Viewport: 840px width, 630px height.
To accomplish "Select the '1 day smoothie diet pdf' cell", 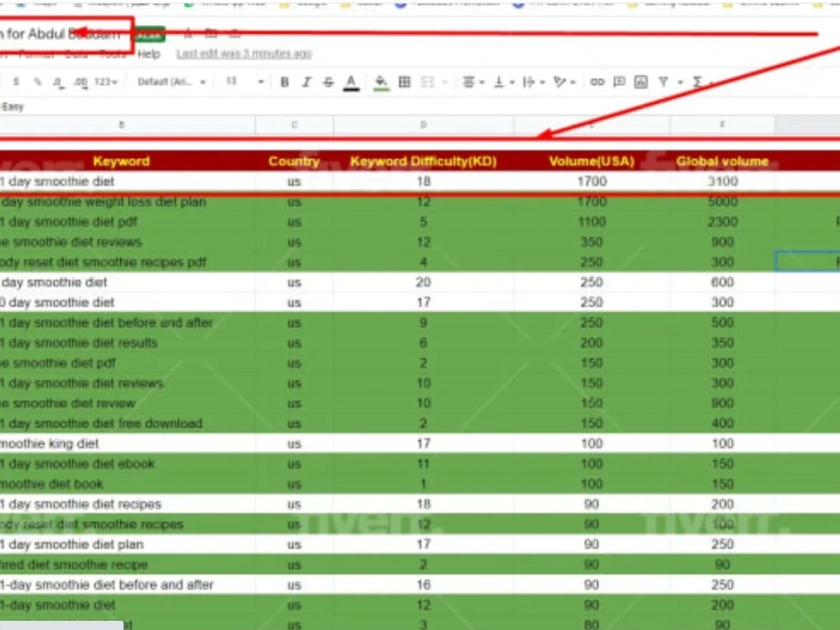I will (128, 222).
